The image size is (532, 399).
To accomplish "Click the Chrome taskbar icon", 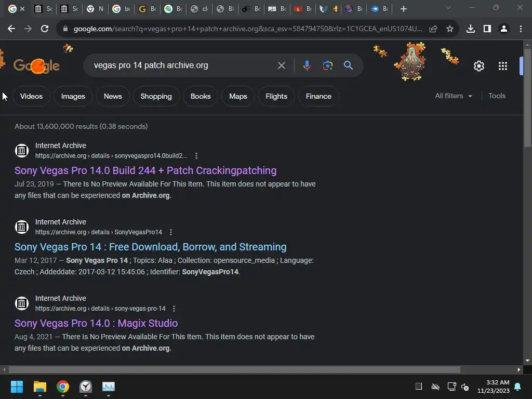I will [x=62, y=387].
